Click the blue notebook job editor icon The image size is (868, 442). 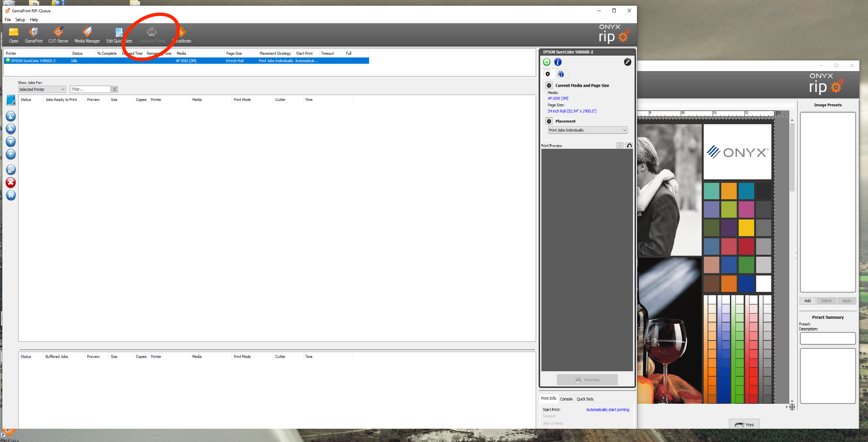[x=11, y=100]
